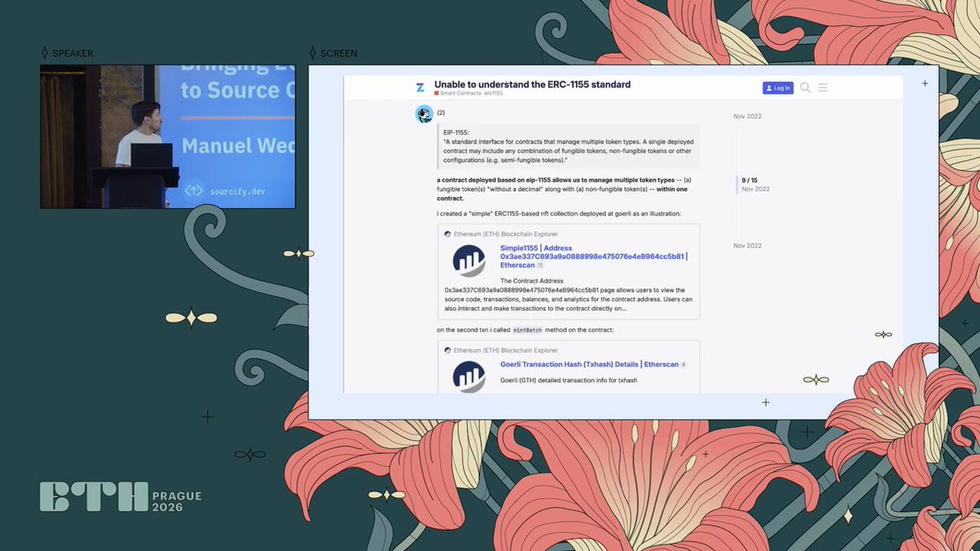Click the 9 / 15 timeline position indicator
980x551 pixels.
750,180
